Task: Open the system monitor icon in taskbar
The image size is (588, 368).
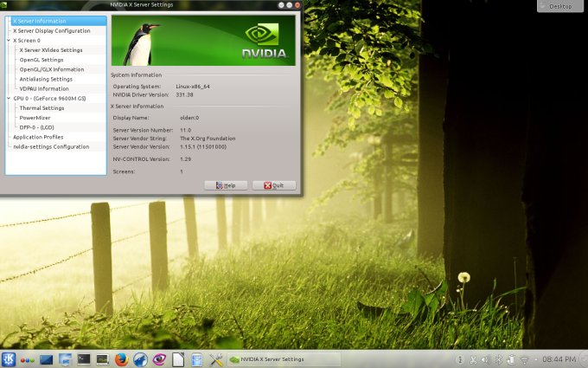Action: pos(102,359)
